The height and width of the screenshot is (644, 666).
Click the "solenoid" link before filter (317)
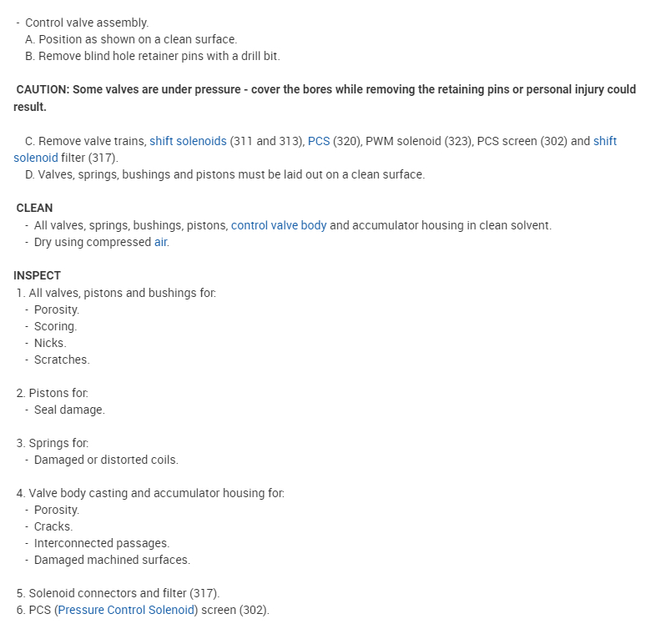36,158
